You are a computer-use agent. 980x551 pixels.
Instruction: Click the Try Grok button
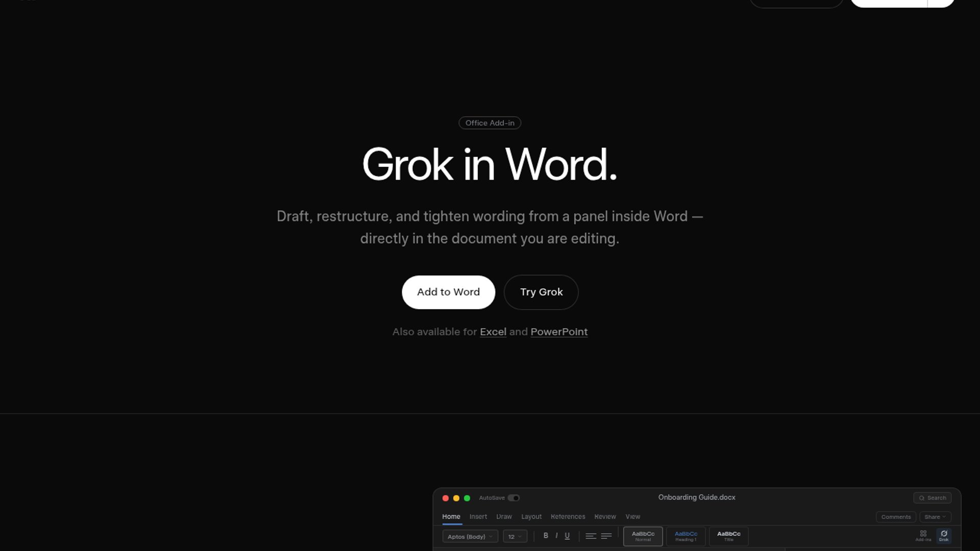click(x=541, y=292)
